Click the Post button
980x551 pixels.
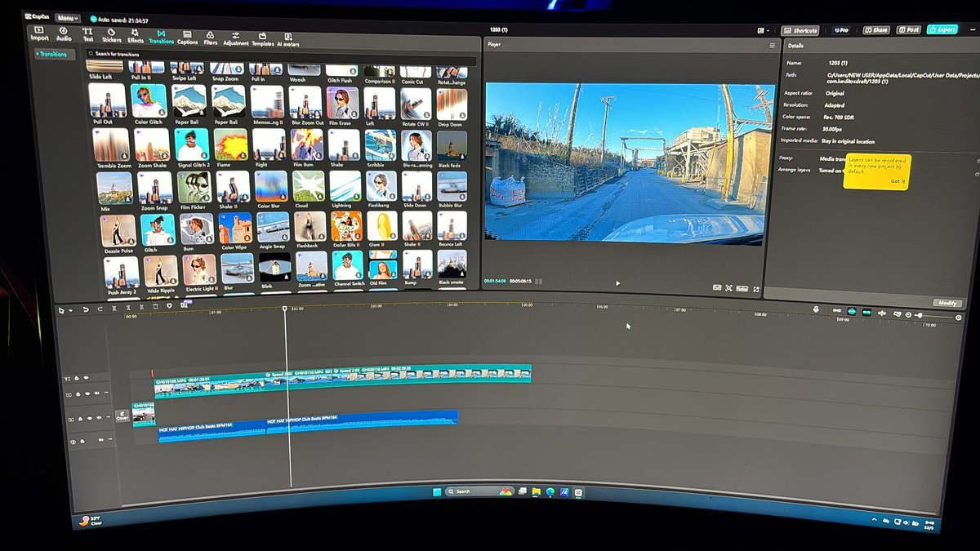click(909, 29)
